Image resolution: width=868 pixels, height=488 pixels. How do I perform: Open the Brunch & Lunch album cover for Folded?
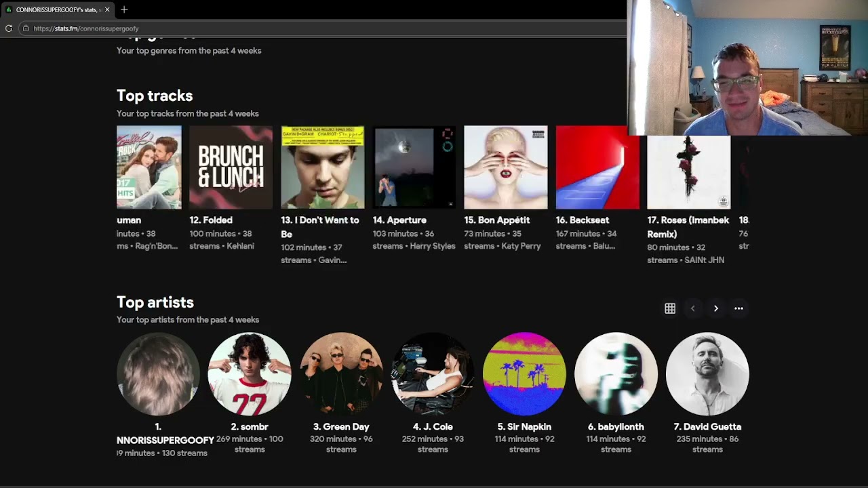coord(231,167)
